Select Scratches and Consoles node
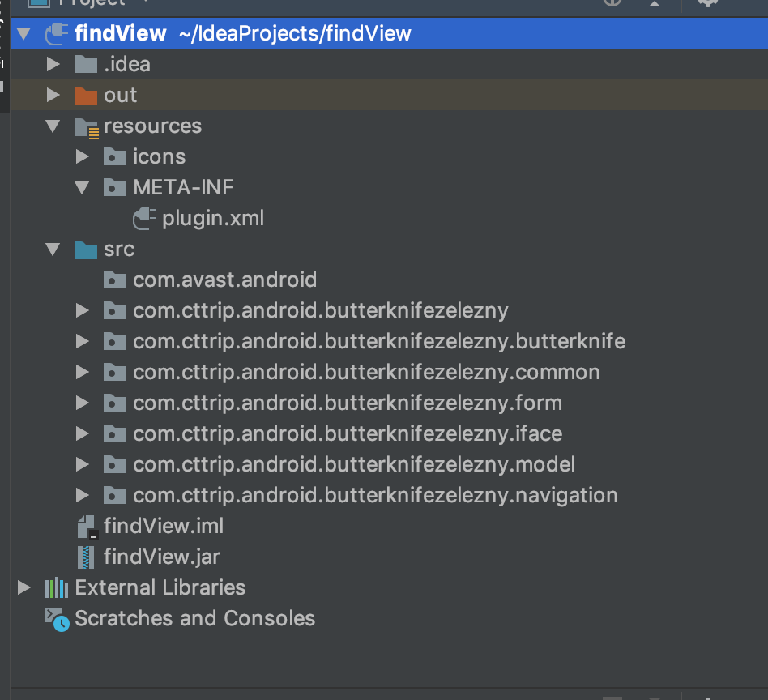The height and width of the screenshot is (700, 768). [x=194, y=619]
